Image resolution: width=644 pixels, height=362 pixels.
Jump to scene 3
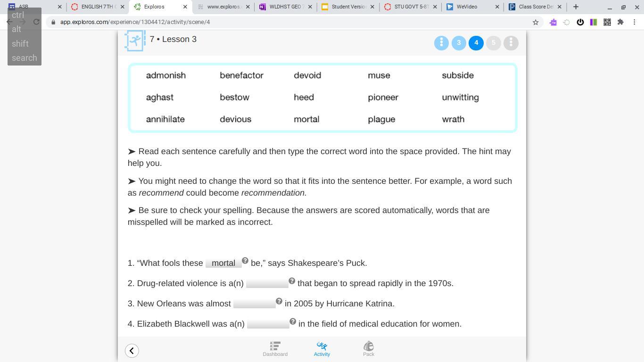459,43
